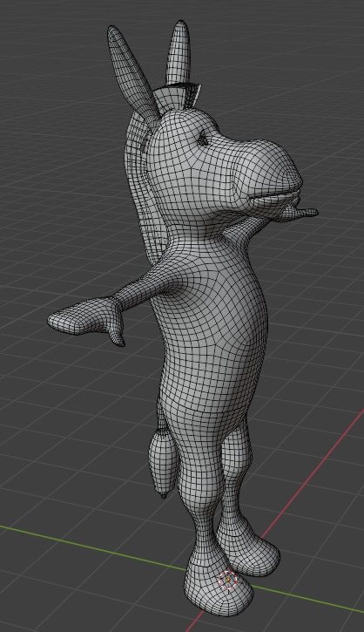Click the donkey's eye socket
The height and width of the screenshot is (632, 364).
click(x=203, y=139)
